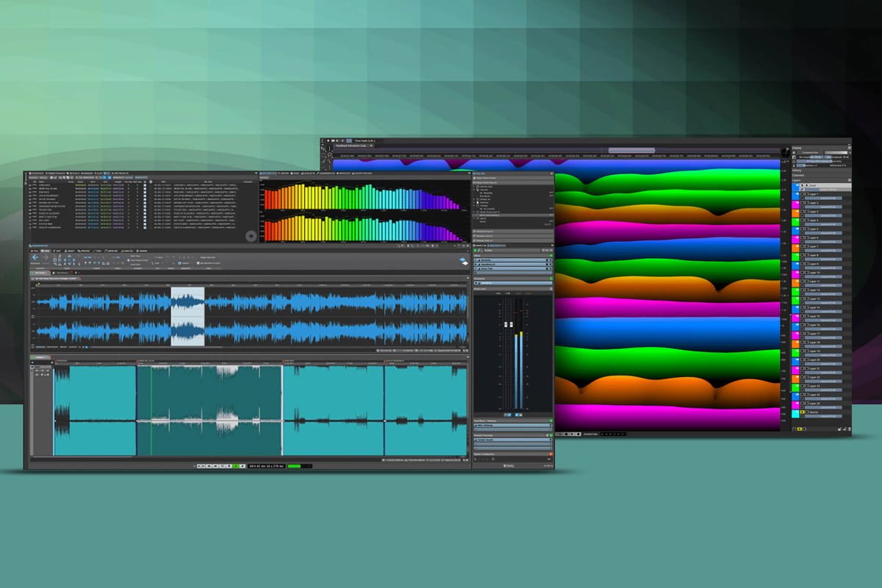Toggle visibility box of Layer 18
This screenshot has width=882, height=588.
pos(802,343)
